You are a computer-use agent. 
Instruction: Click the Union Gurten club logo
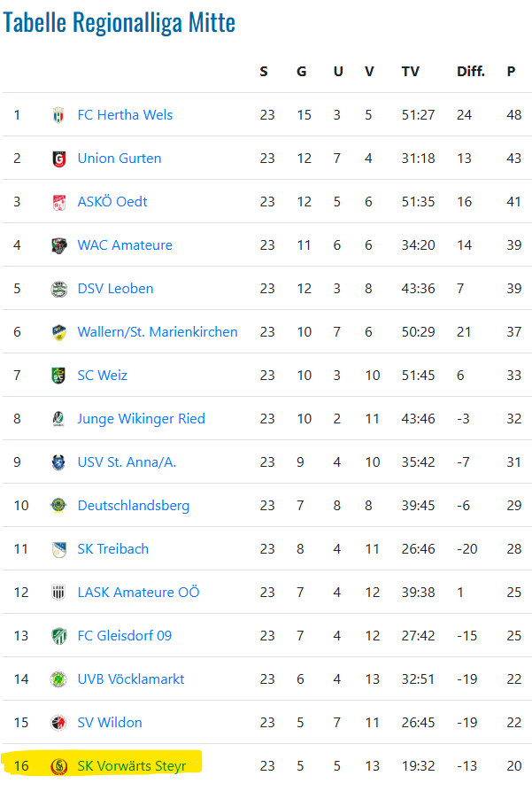coord(59,159)
